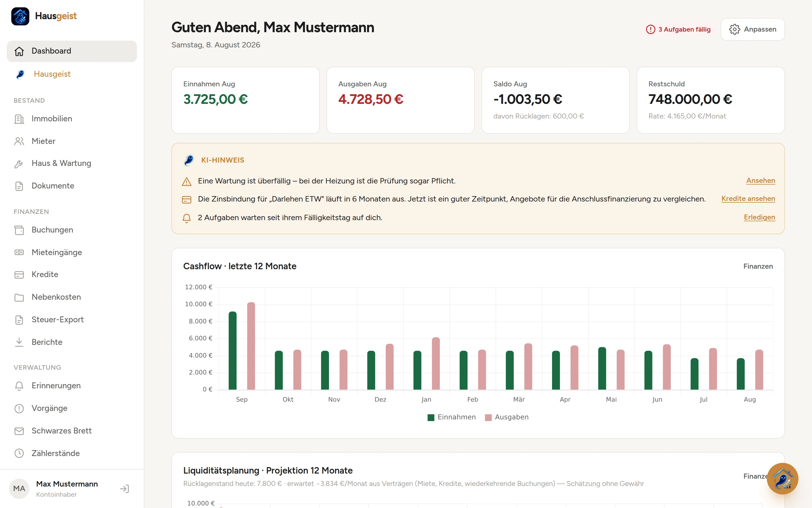Click the Mieter people icon
The height and width of the screenshot is (508, 812).
(19, 141)
